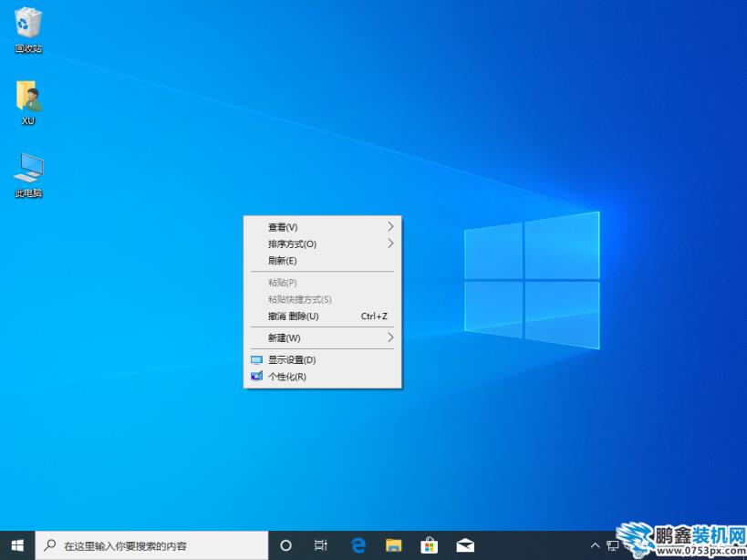The image size is (747, 560).
Task: Open Task View from the taskbar
Action: [321, 545]
